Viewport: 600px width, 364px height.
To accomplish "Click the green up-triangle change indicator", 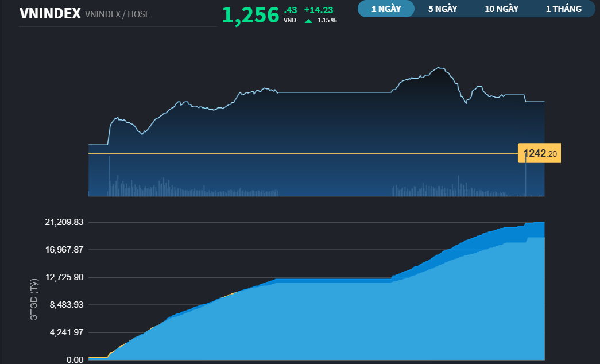I will [x=308, y=21].
